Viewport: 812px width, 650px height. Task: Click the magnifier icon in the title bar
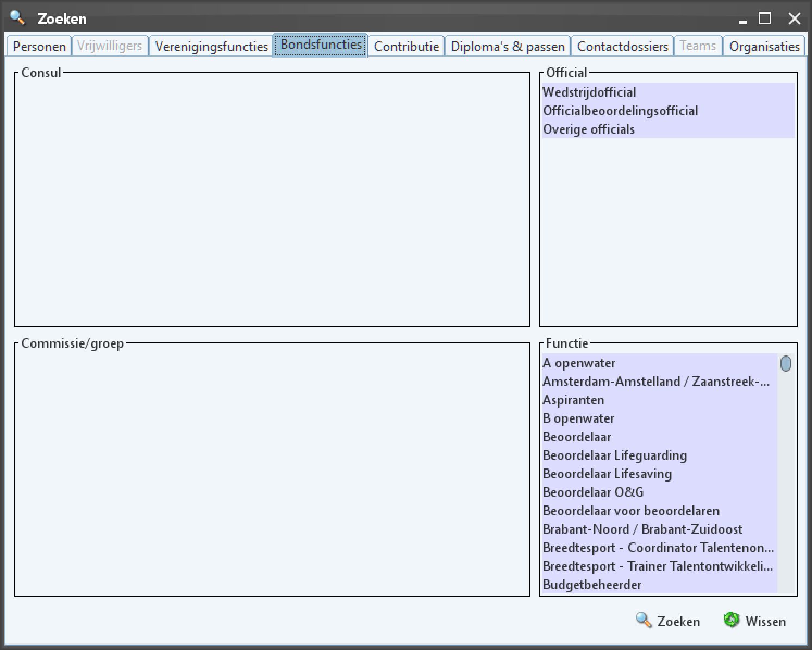click(17, 17)
